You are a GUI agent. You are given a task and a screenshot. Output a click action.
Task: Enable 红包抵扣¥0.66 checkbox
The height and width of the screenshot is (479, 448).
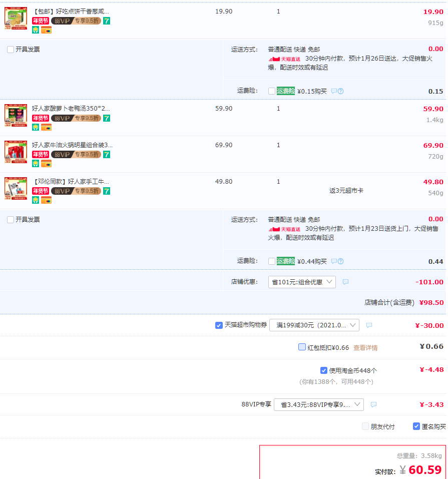302,347
